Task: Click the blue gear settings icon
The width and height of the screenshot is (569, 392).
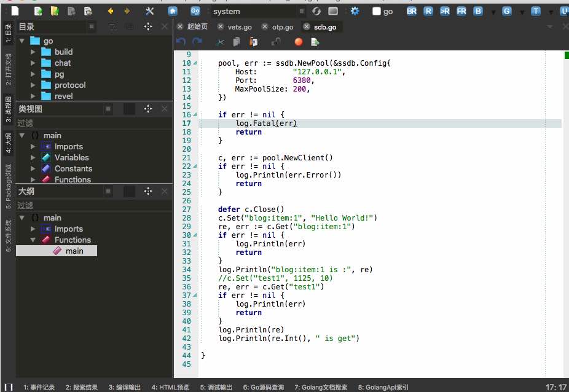Action: pyautogui.click(x=355, y=11)
